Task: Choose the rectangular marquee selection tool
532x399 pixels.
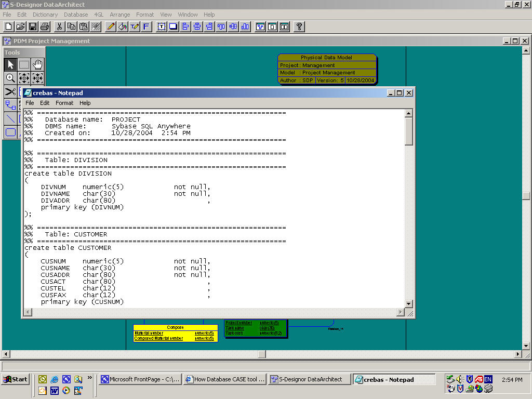Action: (x=24, y=64)
